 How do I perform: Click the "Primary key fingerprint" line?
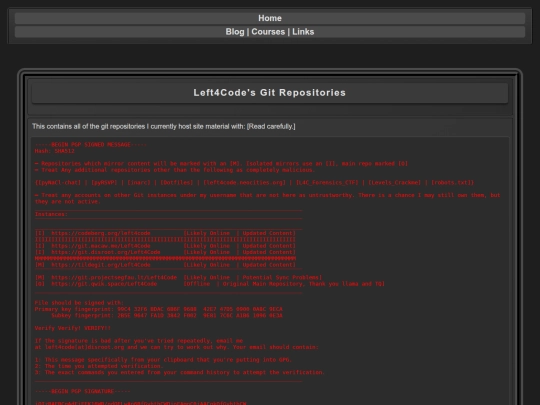pos(158,309)
